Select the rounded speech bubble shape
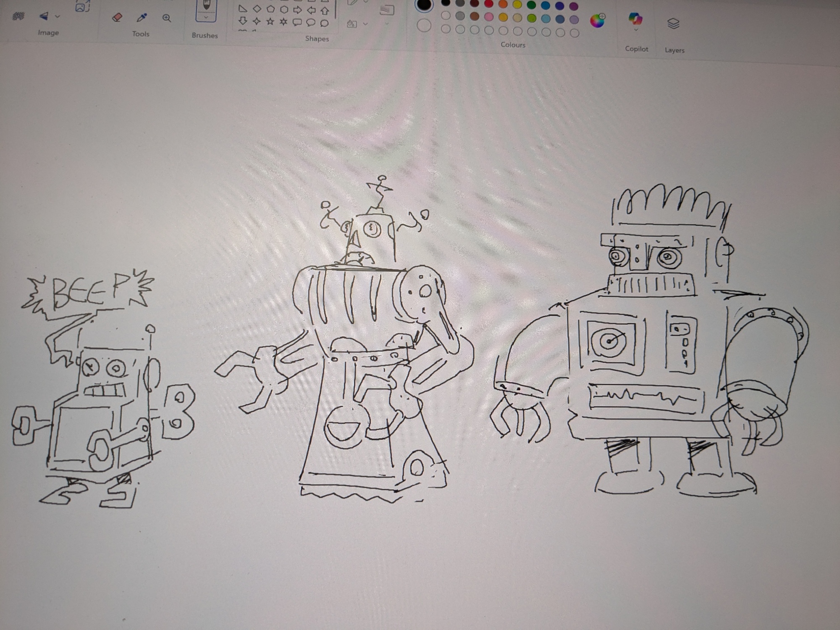840x630 pixels. click(297, 22)
